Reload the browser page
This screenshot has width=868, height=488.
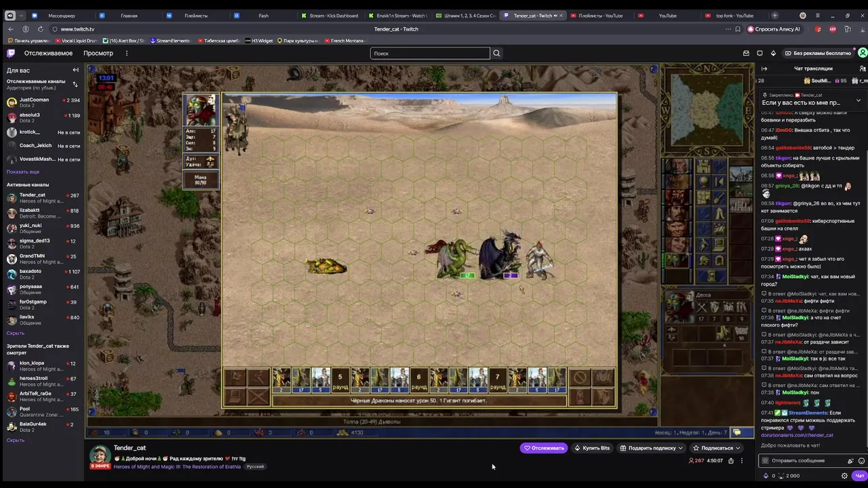click(x=41, y=29)
